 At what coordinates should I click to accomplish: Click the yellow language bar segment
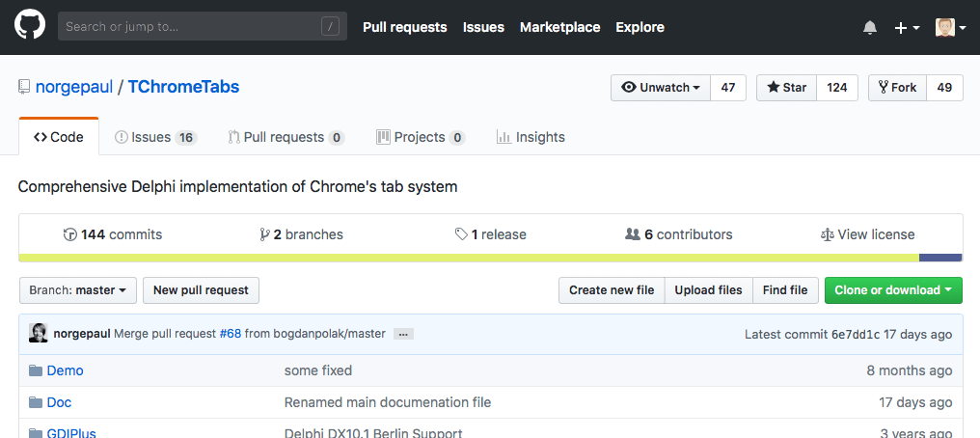(x=469, y=258)
